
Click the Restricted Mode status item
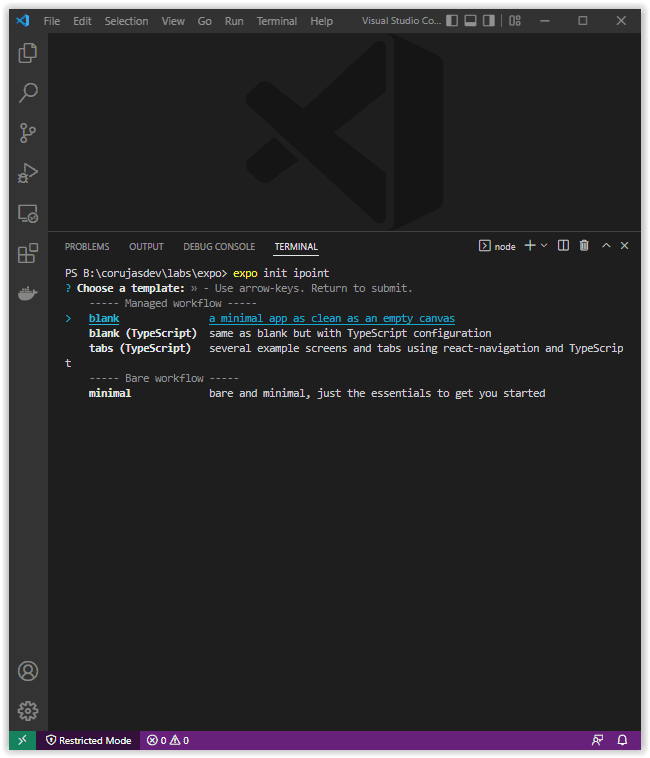88,740
